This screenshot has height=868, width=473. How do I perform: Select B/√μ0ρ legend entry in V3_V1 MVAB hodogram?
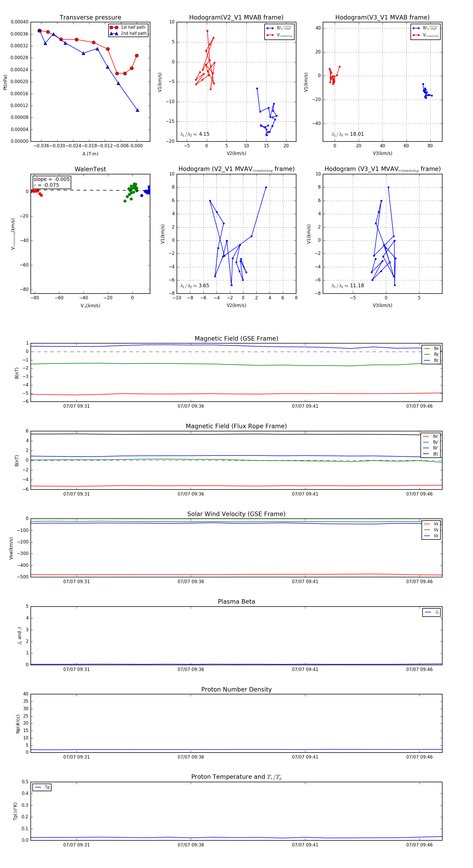pyautogui.click(x=425, y=28)
